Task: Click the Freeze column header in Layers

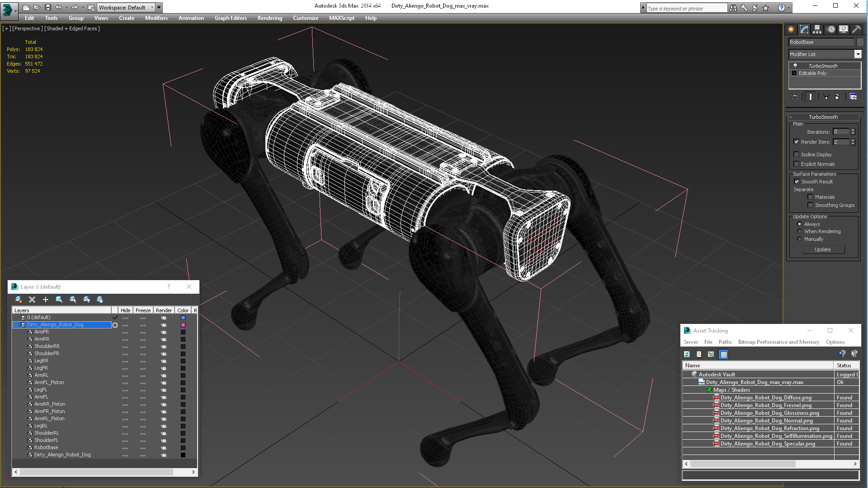Action: pyautogui.click(x=143, y=310)
